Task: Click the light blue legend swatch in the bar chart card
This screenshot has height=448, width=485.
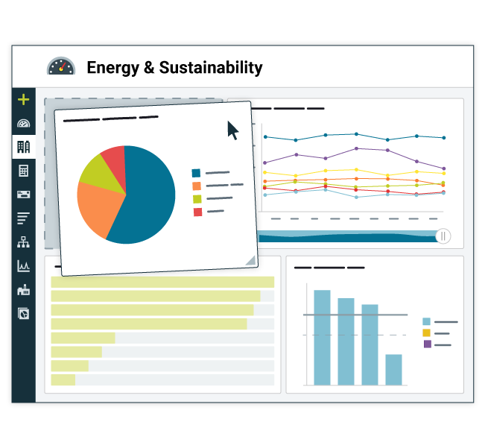Action: coord(427,321)
